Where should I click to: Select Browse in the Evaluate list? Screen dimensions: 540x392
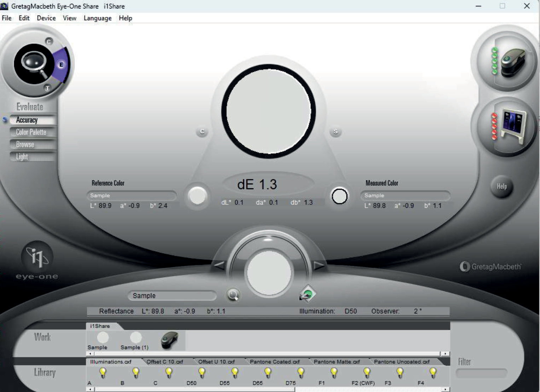click(x=33, y=145)
